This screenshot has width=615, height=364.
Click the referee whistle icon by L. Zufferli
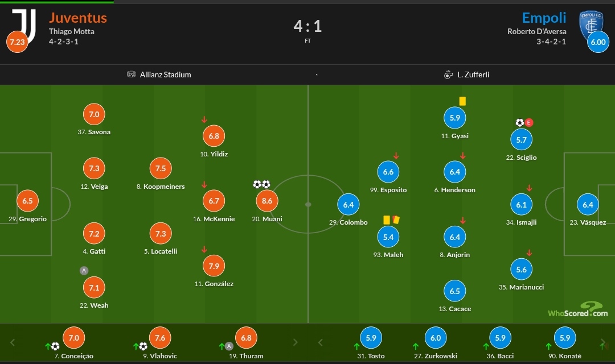coord(448,75)
